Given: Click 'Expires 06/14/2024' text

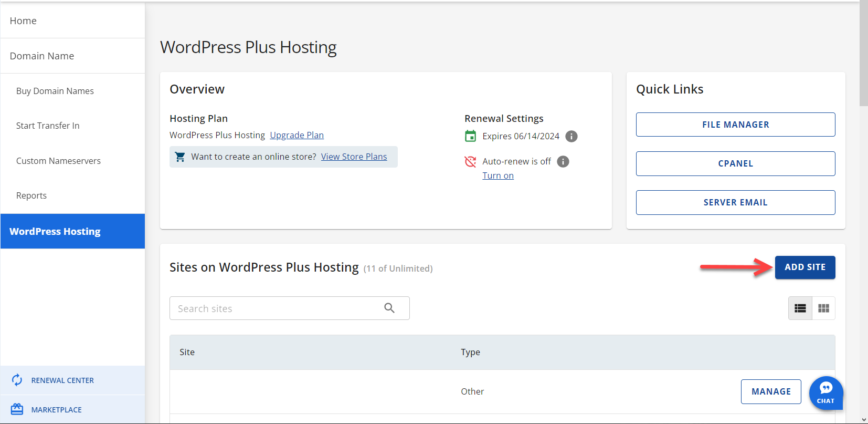Looking at the screenshot, I should 521,136.
